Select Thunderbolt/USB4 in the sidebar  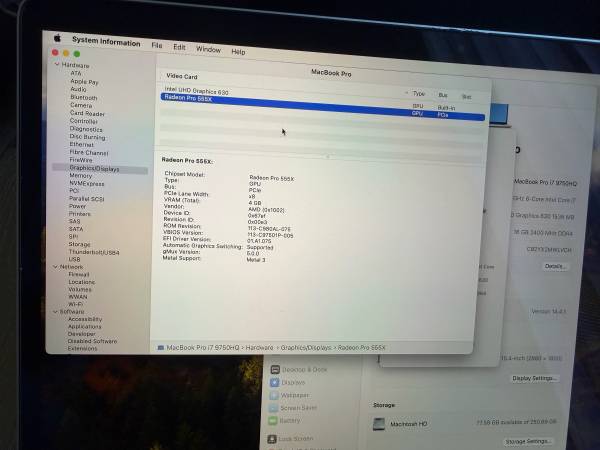(94, 252)
